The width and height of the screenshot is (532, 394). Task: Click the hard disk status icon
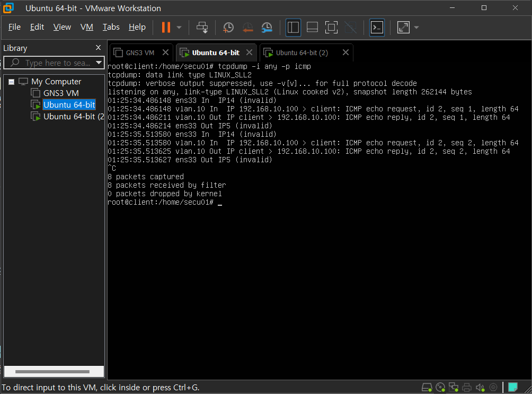[427, 387]
